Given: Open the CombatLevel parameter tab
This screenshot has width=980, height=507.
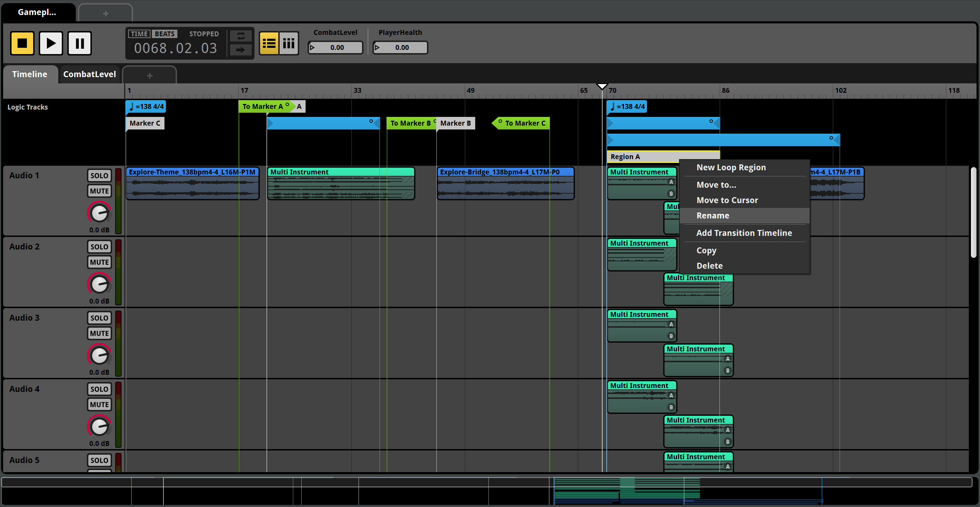Looking at the screenshot, I should [89, 74].
